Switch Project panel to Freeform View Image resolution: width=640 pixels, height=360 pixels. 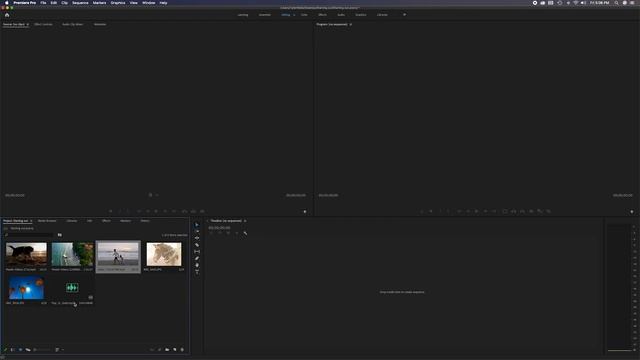click(x=28, y=349)
